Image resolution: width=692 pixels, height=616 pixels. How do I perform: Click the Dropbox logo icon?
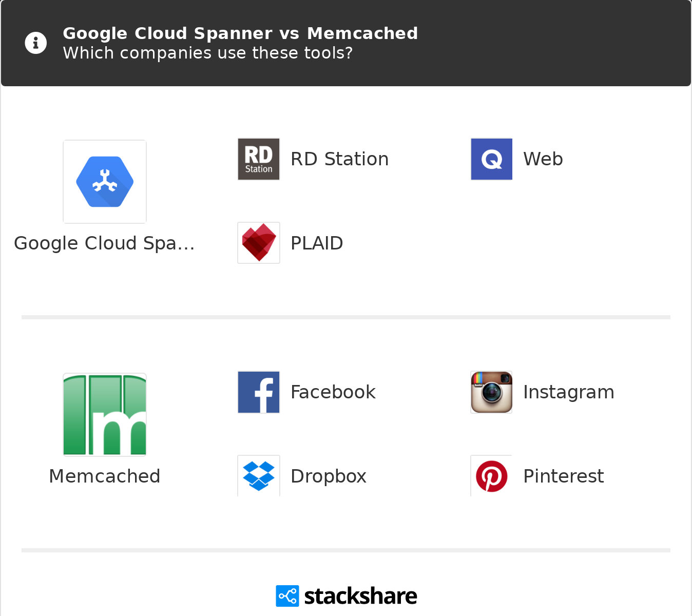tap(259, 476)
